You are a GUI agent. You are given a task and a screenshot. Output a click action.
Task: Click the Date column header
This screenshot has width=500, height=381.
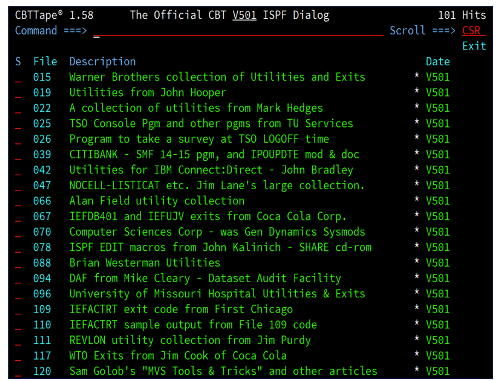[438, 62]
